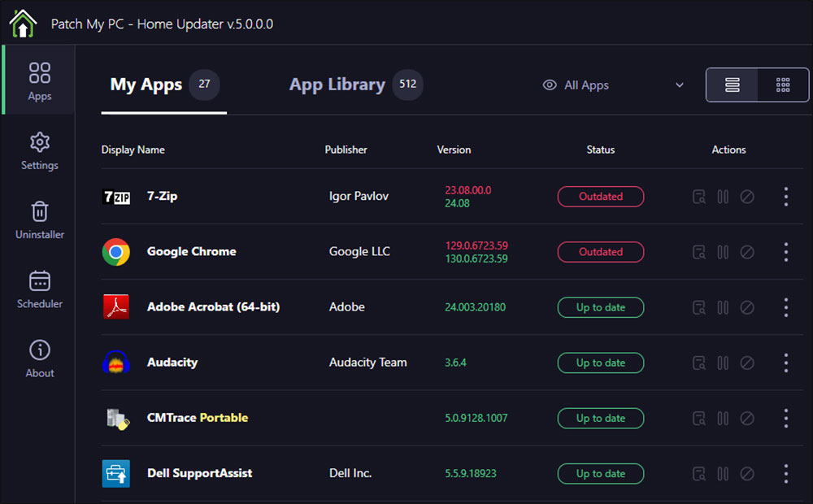The image size is (813, 504).
Task: Click Up to date badge for CMTrace
Action: point(601,419)
